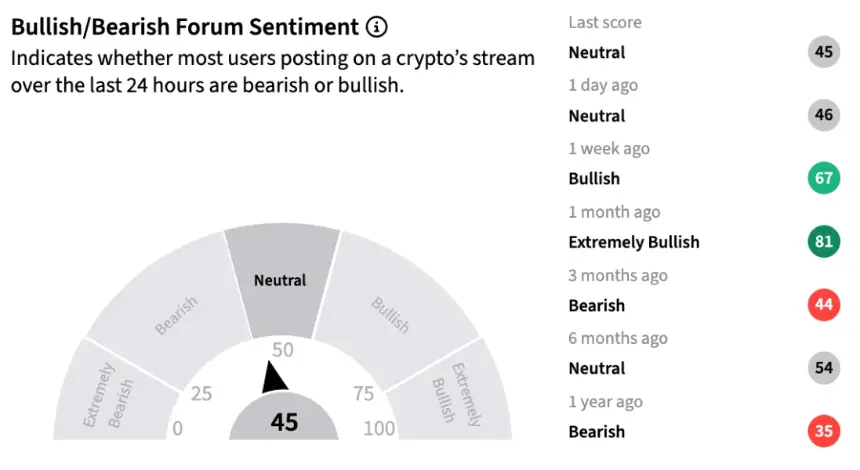The image size is (860, 470).
Task: Click the info icon beside Forum Sentiment title
Action: [376, 26]
